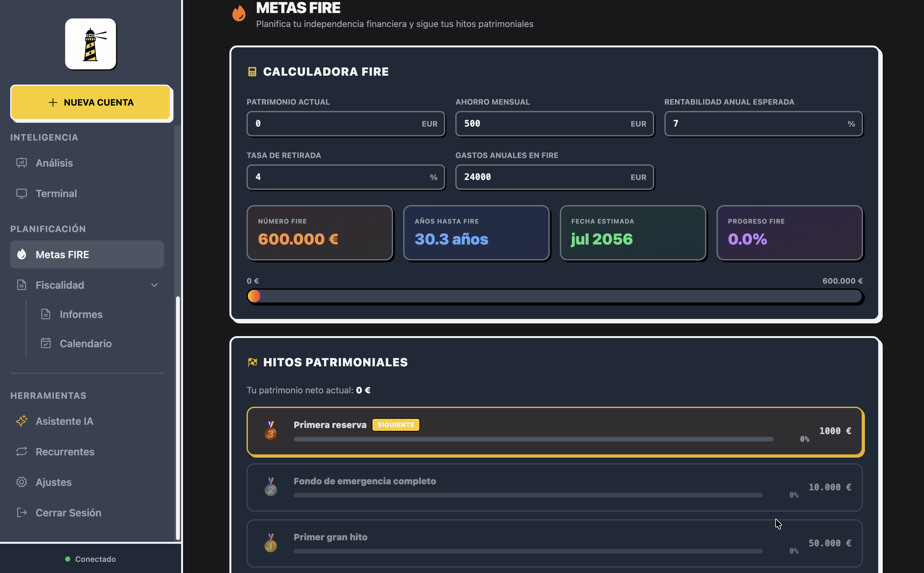Click the "0 €" label above progress bar
This screenshot has height=573, width=924.
(253, 281)
